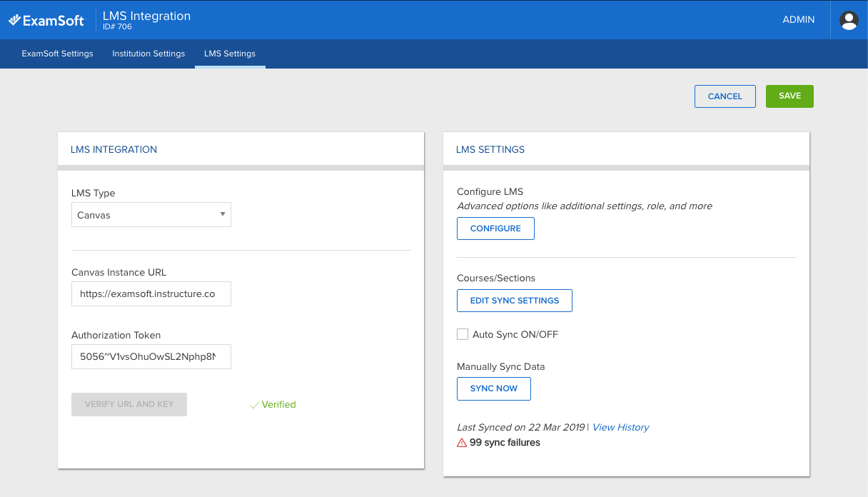Click the sync failures warning icon

coord(462,443)
